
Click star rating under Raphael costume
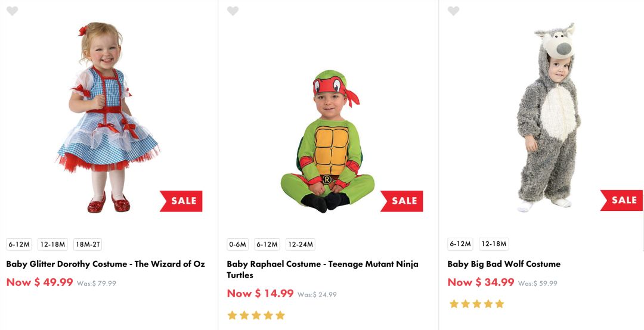[x=256, y=315]
